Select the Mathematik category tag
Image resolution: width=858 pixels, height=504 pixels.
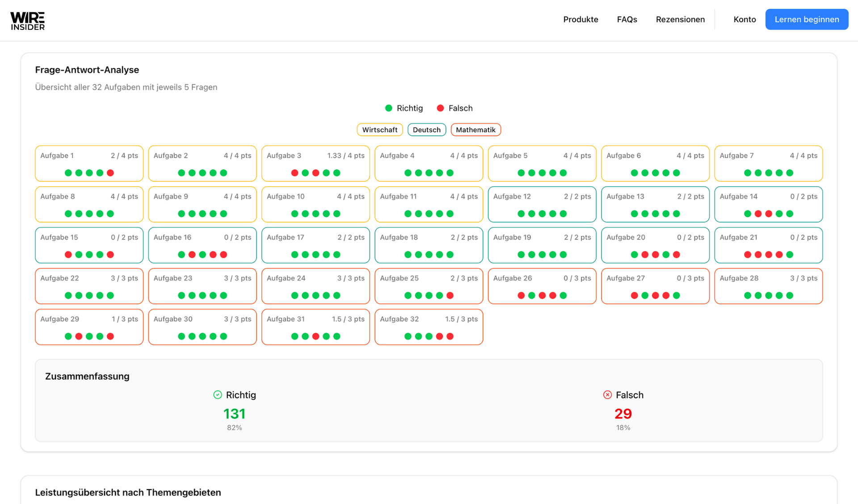475,130
